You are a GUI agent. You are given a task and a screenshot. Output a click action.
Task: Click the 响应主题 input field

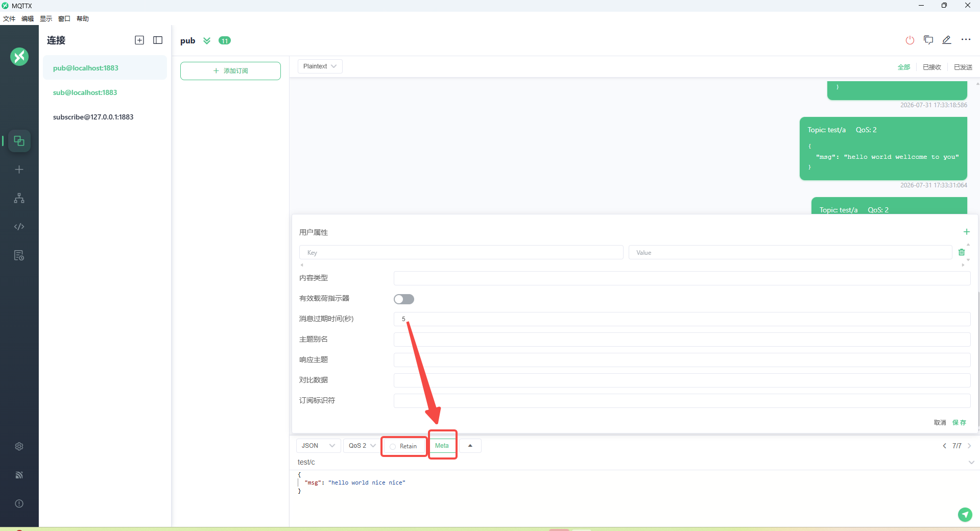coord(682,360)
